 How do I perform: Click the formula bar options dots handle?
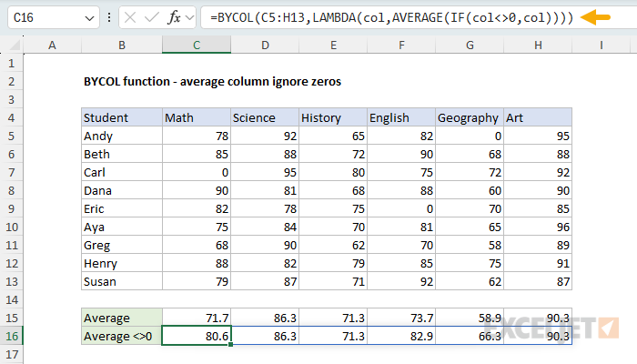(x=109, y=17)
